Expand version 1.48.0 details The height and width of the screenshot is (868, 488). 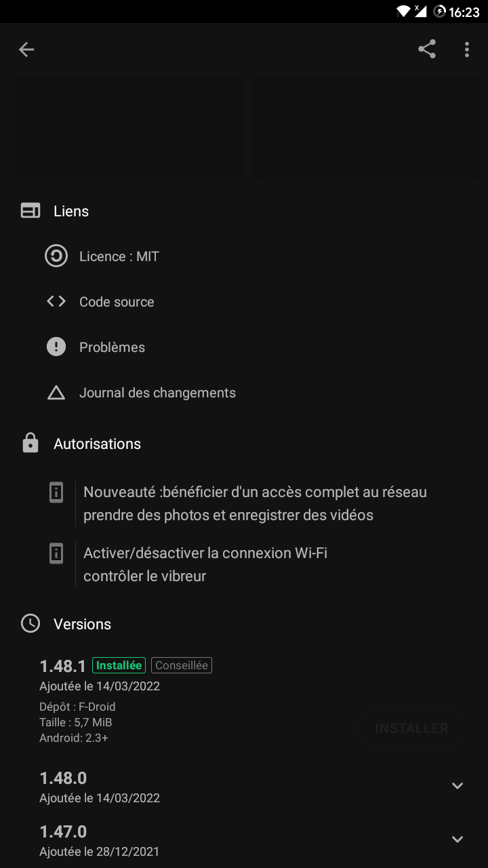(x=457, y=785)
